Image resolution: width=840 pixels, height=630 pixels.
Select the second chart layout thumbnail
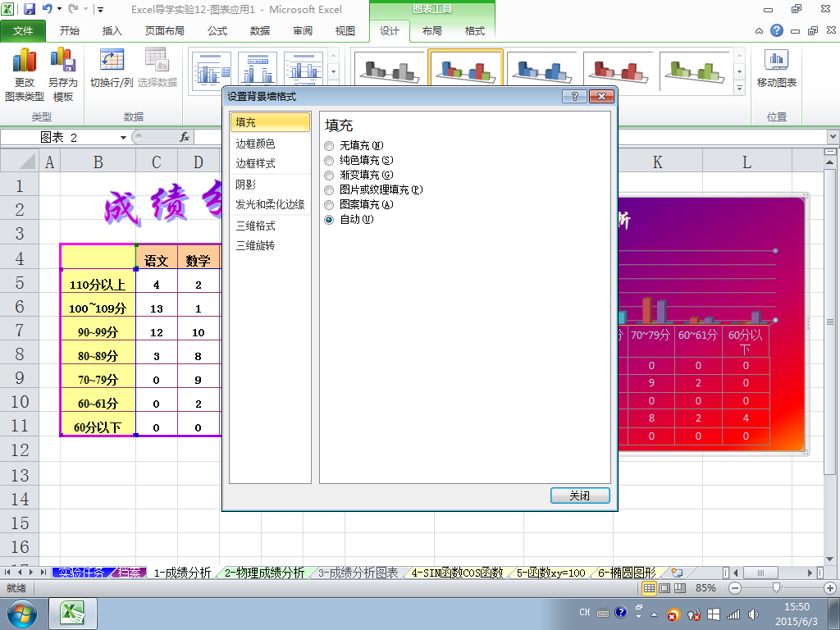click(257, 67)
